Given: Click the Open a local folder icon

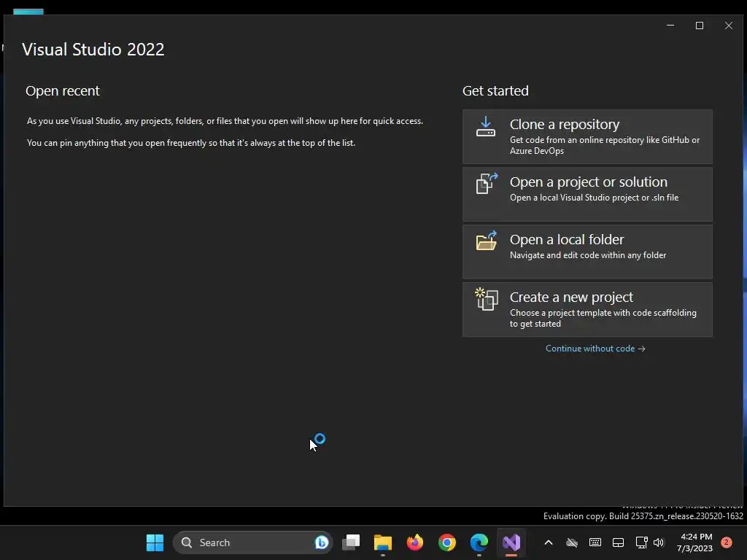Looking at the screenshot, I should 487,241.
